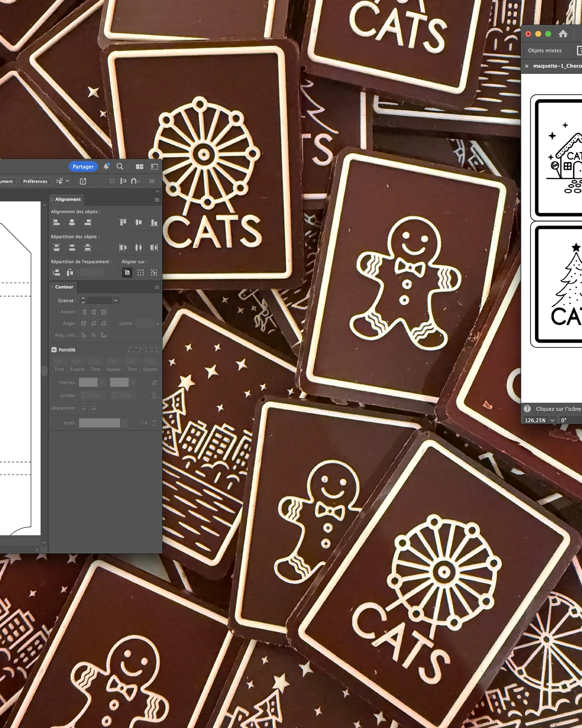The height and width of the screenshot is (728, 582).
Task: Distribute objects by vertical centers
Action: [72, 248]
